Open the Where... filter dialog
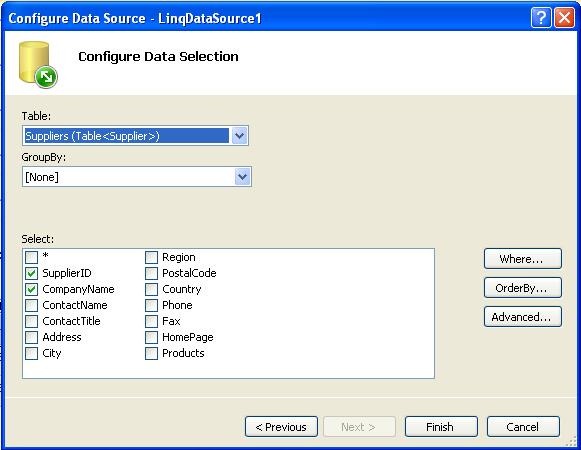This screenshot has width=581, height=450. [522, 259]
